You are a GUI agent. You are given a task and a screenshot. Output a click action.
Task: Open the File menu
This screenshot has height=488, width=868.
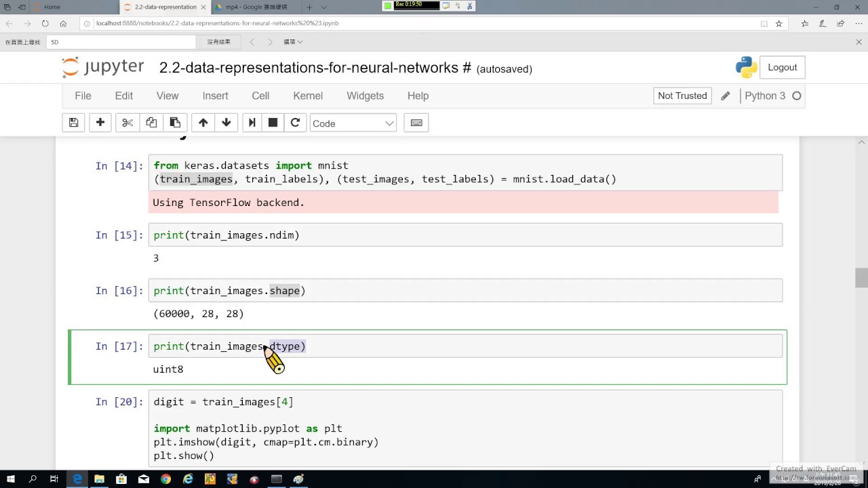pos(83,96)
